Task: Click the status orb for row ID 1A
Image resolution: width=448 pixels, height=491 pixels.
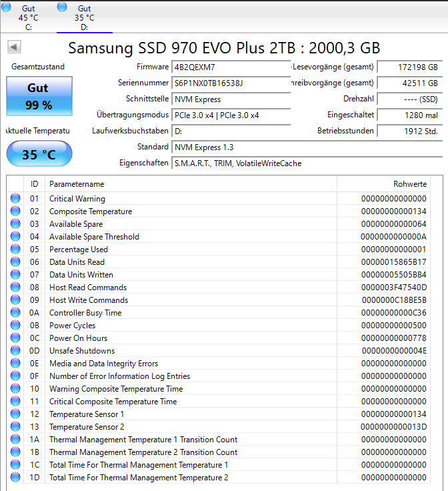Action: click(15, 440)
